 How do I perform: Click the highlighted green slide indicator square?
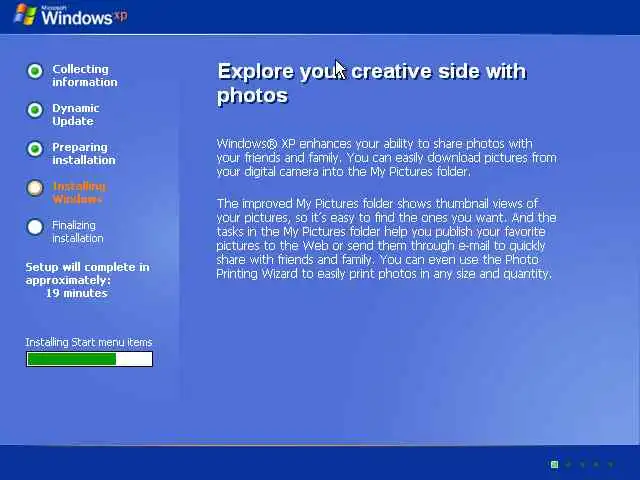(554, 464)
